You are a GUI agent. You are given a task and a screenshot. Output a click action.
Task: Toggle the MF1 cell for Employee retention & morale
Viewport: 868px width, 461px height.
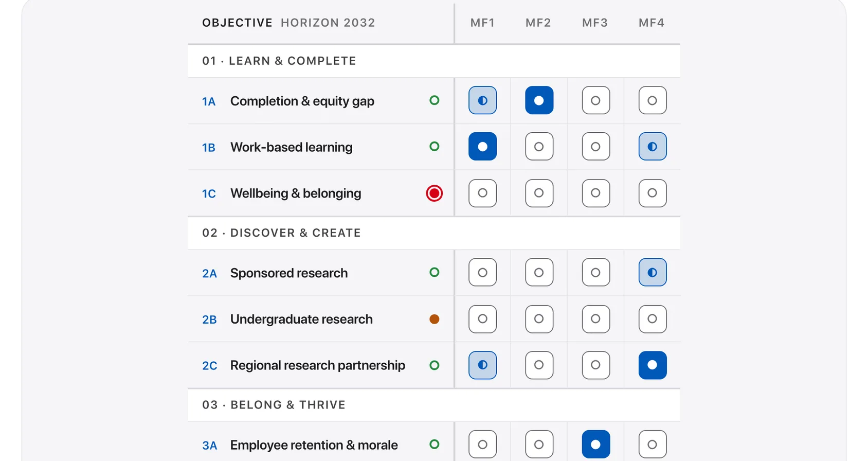click(483, 444)
